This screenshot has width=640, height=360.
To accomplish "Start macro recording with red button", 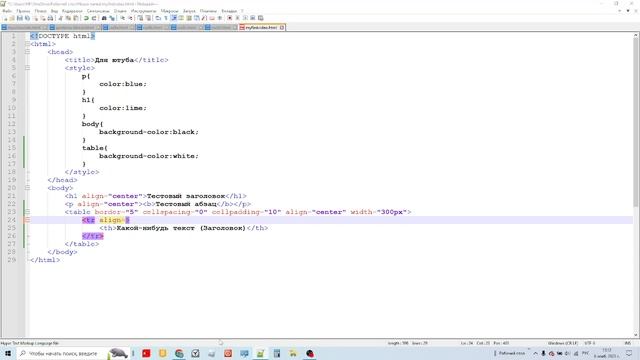I will coord(230,18).
